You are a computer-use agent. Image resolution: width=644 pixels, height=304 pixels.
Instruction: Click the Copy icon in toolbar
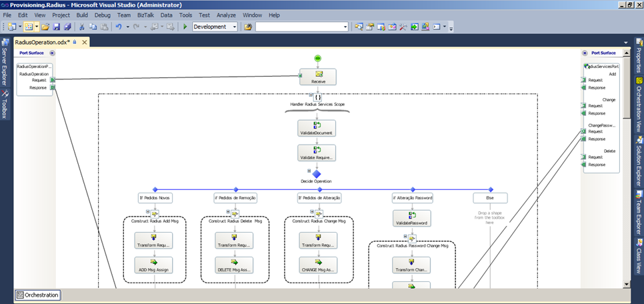[93, 27]
